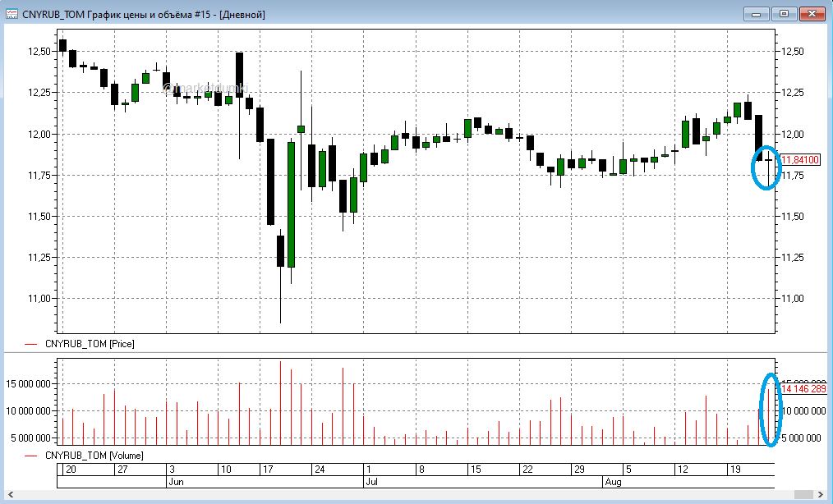Click date 17 on the time axis
833x504 pixels.
[x=267, y=470]
